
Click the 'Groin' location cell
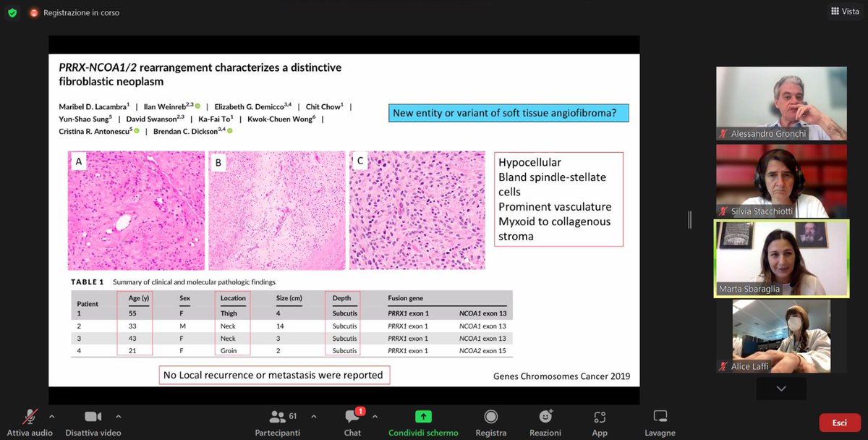point(230,351)
